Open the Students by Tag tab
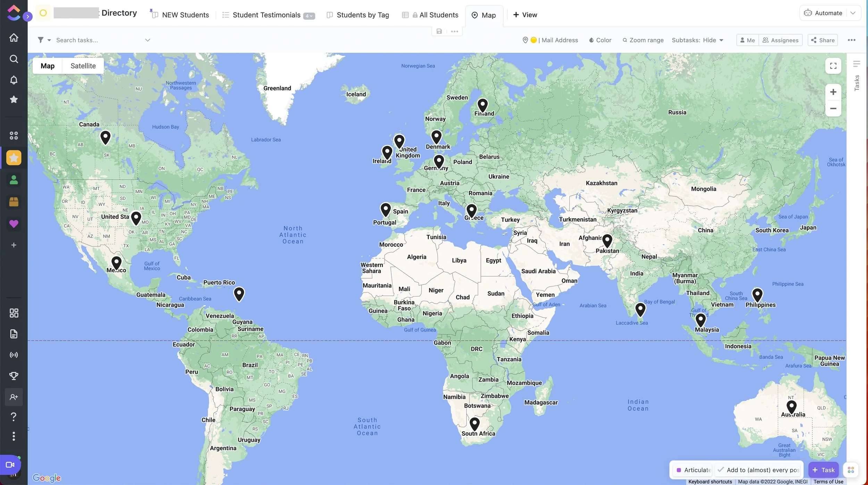The height and width of the screenshot is (485, 868). [362, 15]
